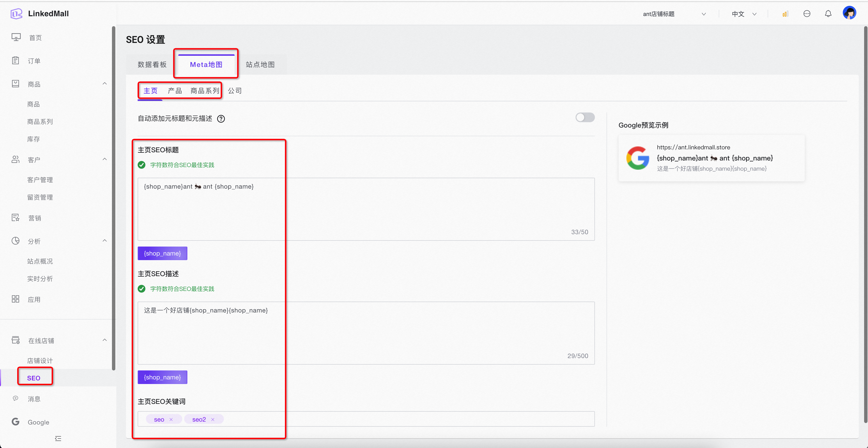The height and width of the screenshot is (448, 868).
Task: Open the notification bell icon
Action: point(828,14)
